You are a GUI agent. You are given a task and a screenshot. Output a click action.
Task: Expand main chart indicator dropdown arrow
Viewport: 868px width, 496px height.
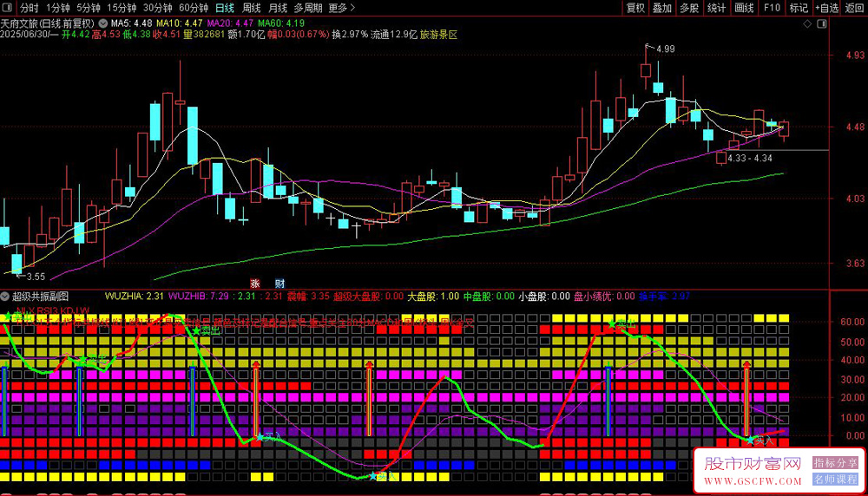(103, 23)
